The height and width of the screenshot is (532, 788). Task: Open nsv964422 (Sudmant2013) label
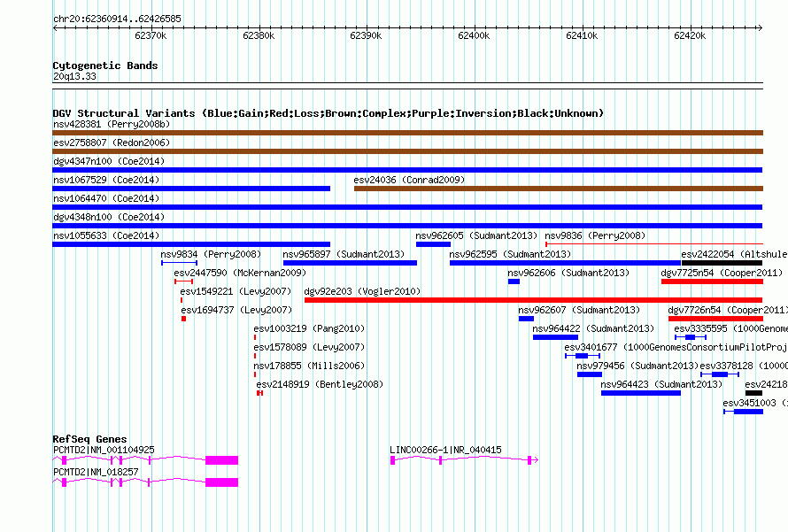coord(593,328)
